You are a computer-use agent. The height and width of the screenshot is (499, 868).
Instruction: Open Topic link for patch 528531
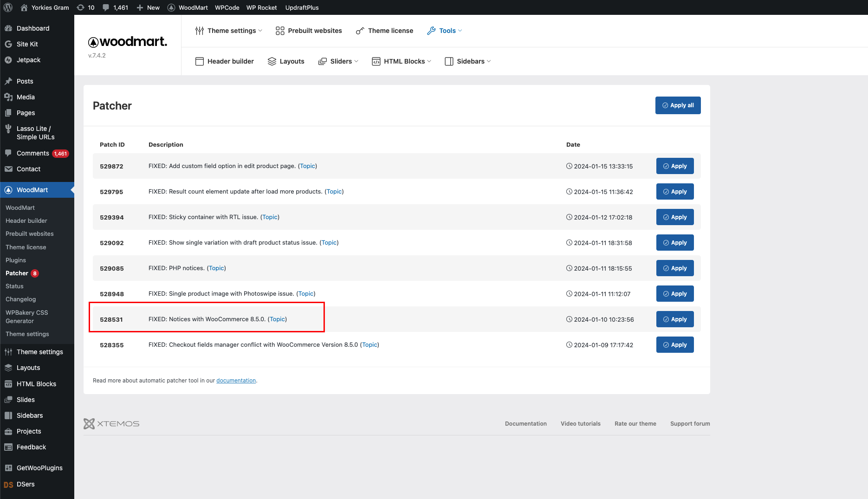(278, 319)
